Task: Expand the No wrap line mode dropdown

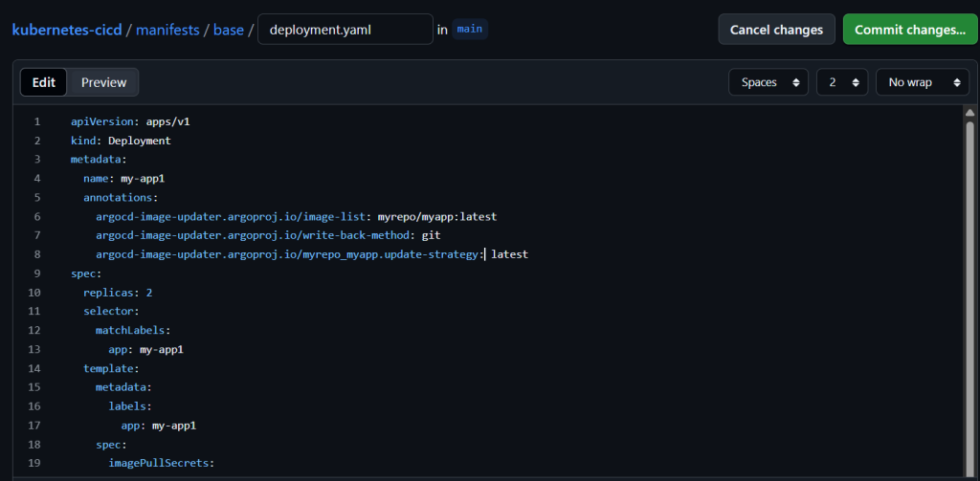Action: pos(921,82)
